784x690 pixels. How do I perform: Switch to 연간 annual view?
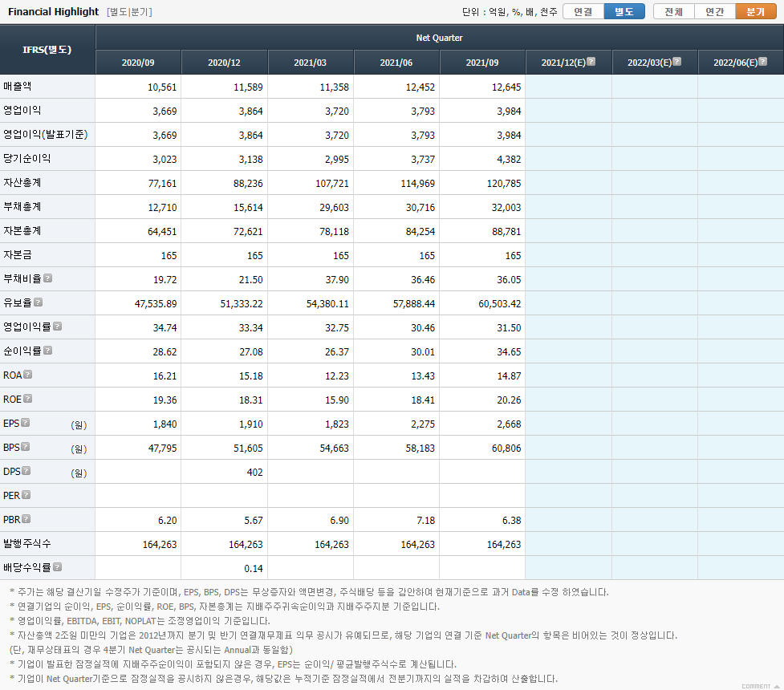(714, 11)
